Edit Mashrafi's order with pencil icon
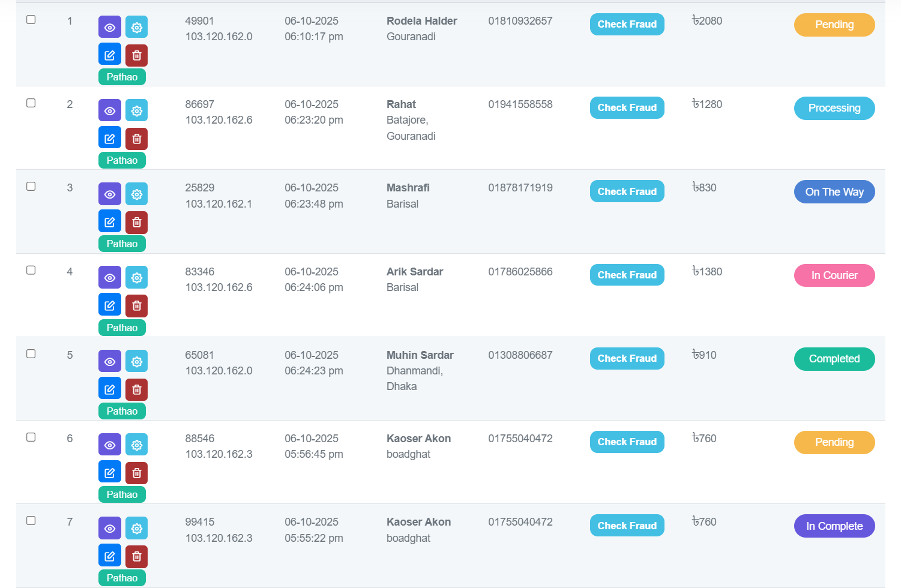This screenshot has width=901, height=588. (110, 222)
